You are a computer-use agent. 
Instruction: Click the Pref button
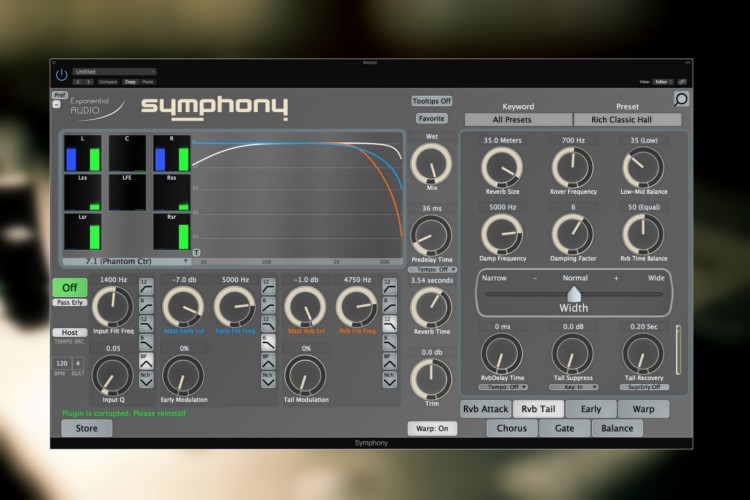60,95
